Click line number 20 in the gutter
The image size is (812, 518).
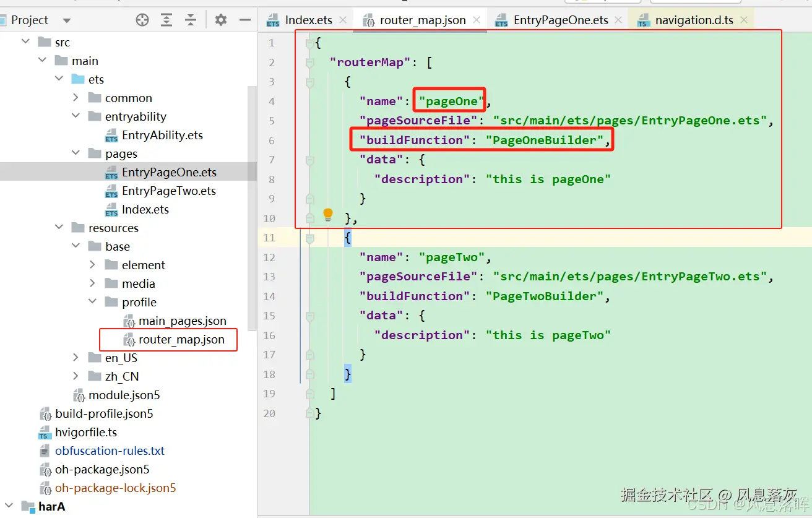click(x=269, y=413)
